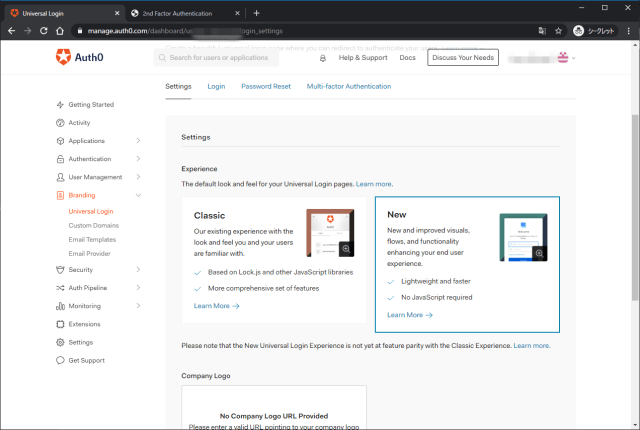Click the Auth0 logo

[x=80, y=57]
